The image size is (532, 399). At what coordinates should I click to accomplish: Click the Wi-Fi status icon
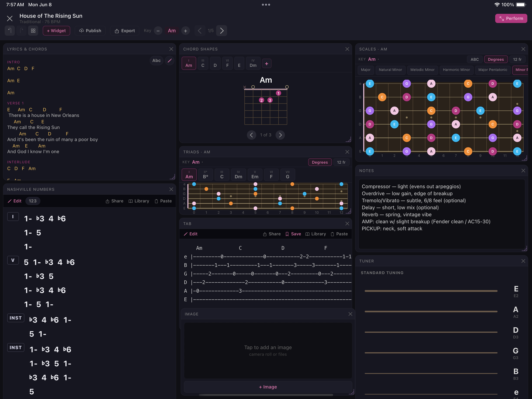pos(497,4)
